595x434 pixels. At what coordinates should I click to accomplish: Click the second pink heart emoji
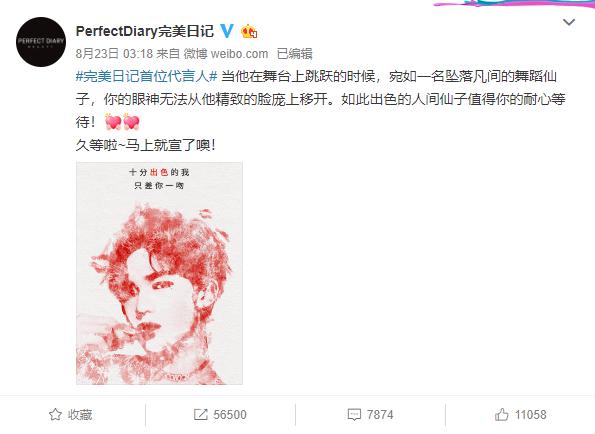pyautogui.click(x=131, y=122)
